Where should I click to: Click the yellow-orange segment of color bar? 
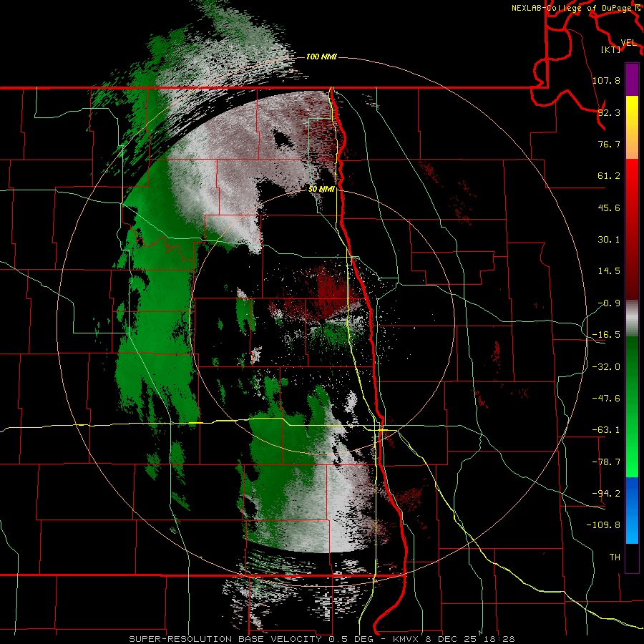pos(632,127)
